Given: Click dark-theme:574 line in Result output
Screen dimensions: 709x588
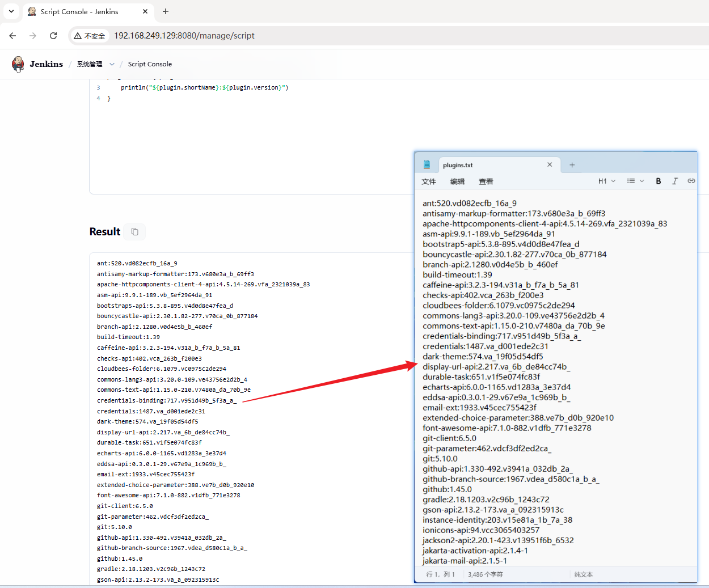Looking at the screenshot, I should click(x=147, y=421).
